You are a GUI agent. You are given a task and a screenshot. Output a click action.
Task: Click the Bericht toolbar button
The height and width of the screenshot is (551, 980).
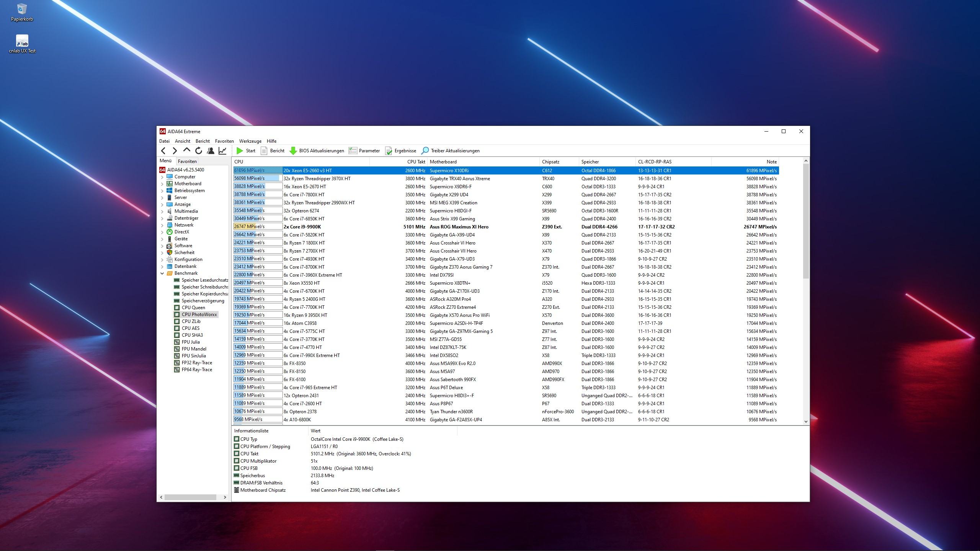point(273,151)
